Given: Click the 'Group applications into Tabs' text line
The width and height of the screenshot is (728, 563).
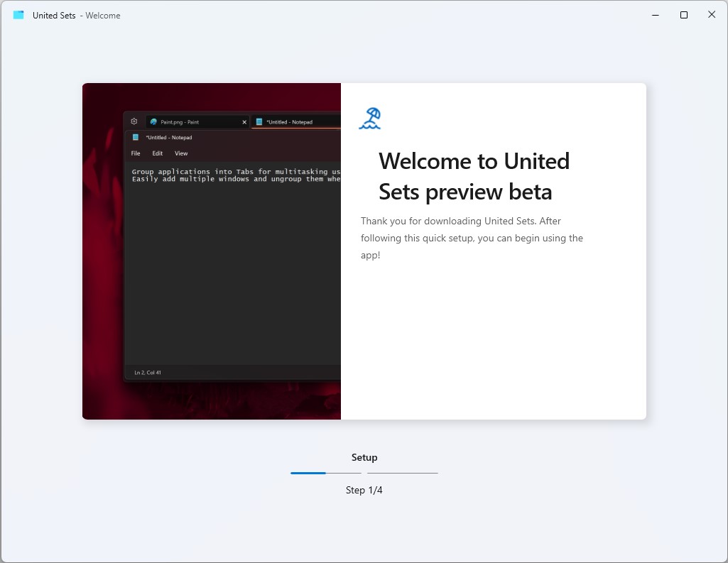Looking at the screenshot, I should point(236,172).
